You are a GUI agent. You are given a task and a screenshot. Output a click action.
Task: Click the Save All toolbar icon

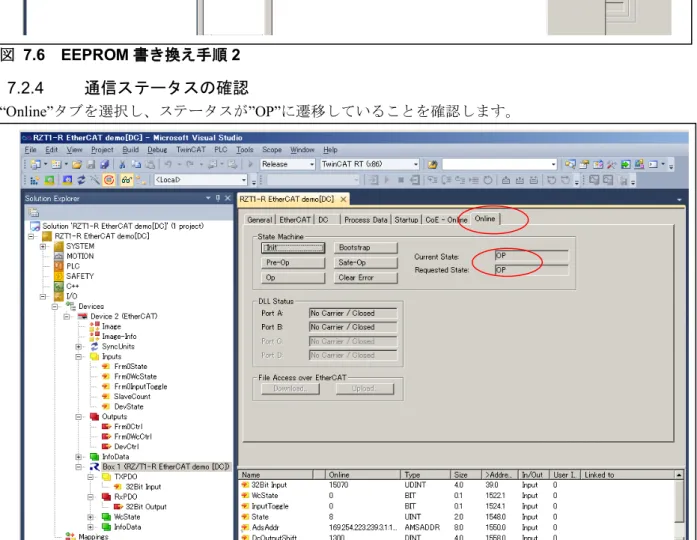click(104, 164)
